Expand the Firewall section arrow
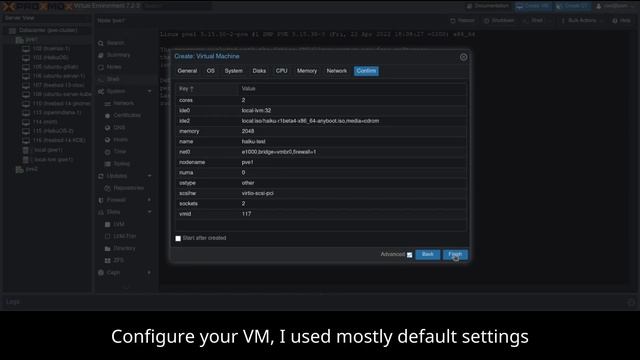 coord(149,200)
